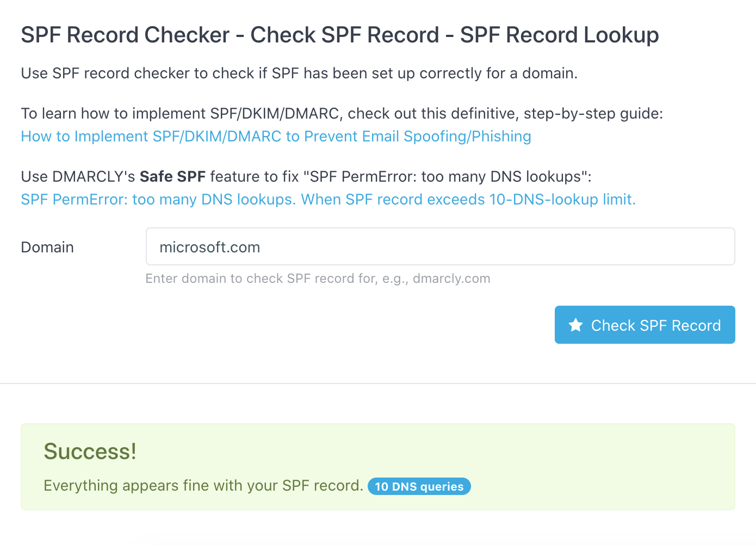This screenshot has height=545, width=756.
Task: Click the Success! heading
Action: pyautogui.click(x=90, y=451)
